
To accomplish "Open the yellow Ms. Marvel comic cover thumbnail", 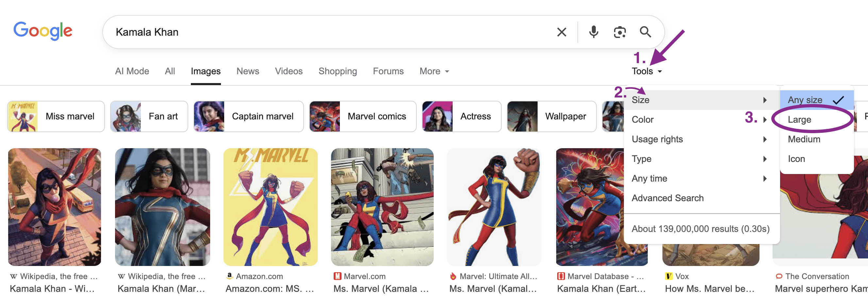I will (270, 207).
